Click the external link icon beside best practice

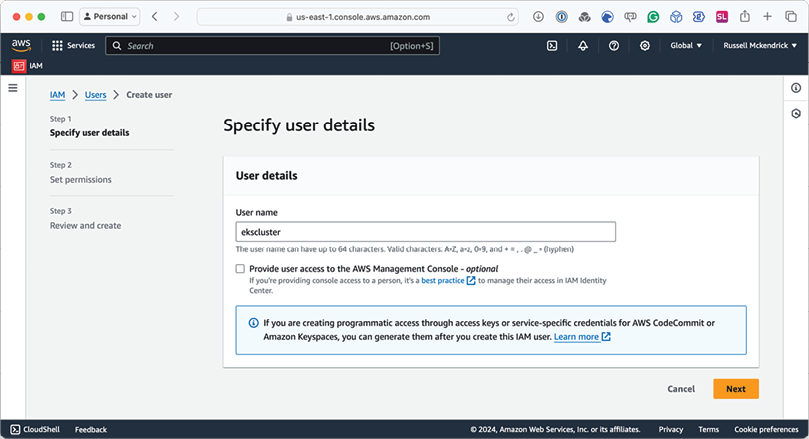(x=471, y=281)
